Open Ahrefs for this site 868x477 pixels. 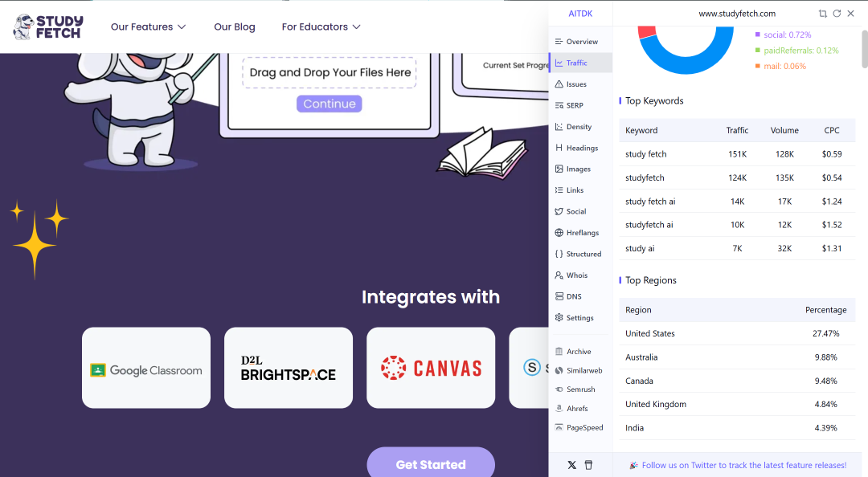[571, 409]
